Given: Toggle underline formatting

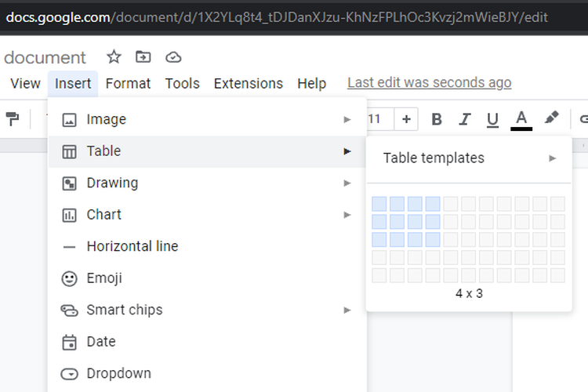Looking at the screenshot, I should [x=492, y=119].
